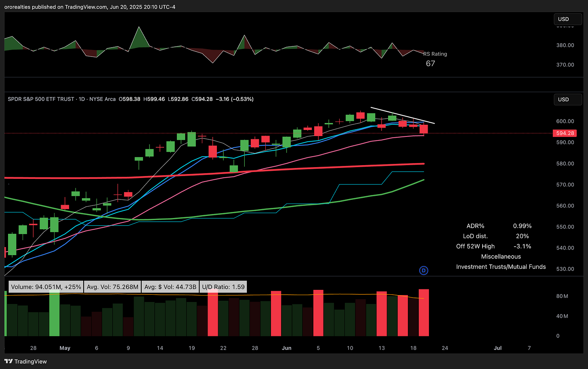Click the white descending trendline on the chart

(x=403, y=115)
